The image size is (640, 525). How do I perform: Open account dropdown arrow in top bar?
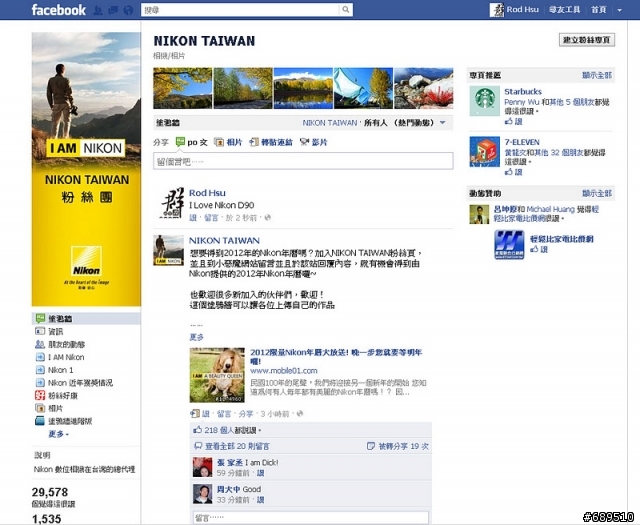pos(619,10)
